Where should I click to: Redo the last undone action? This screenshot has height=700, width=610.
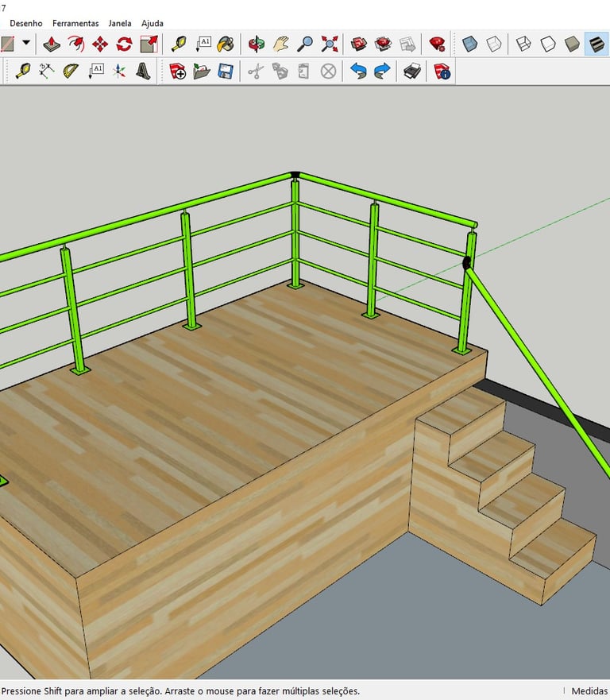(382, 71)
